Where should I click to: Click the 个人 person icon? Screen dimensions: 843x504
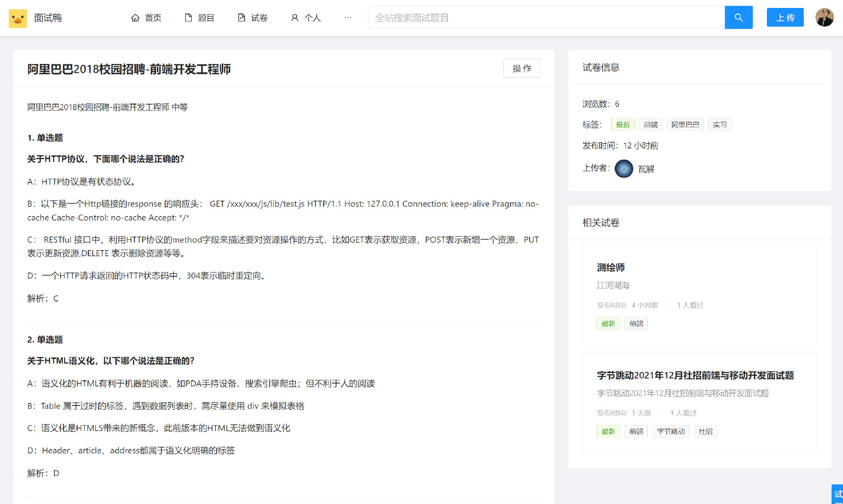294,17
